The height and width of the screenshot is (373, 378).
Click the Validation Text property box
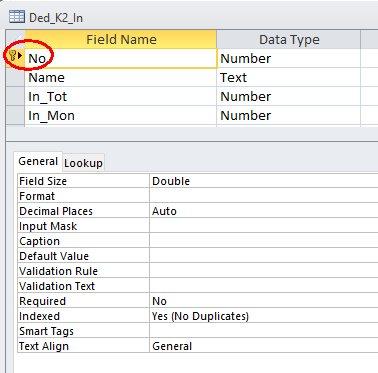pos(264,286)
